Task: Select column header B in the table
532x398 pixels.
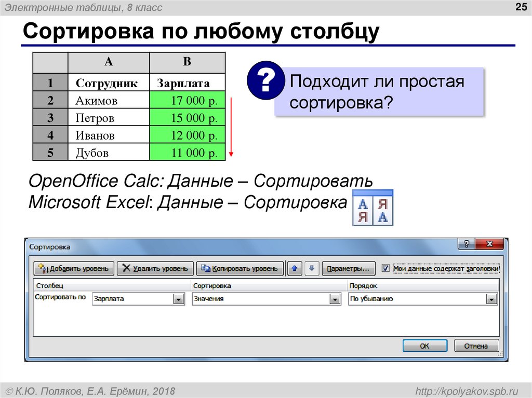Action: pos(188,62)
